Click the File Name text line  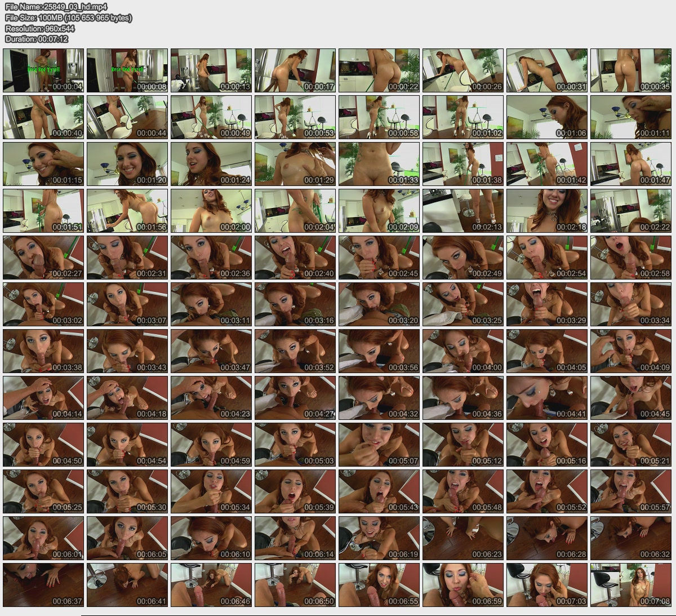(56, 7)
